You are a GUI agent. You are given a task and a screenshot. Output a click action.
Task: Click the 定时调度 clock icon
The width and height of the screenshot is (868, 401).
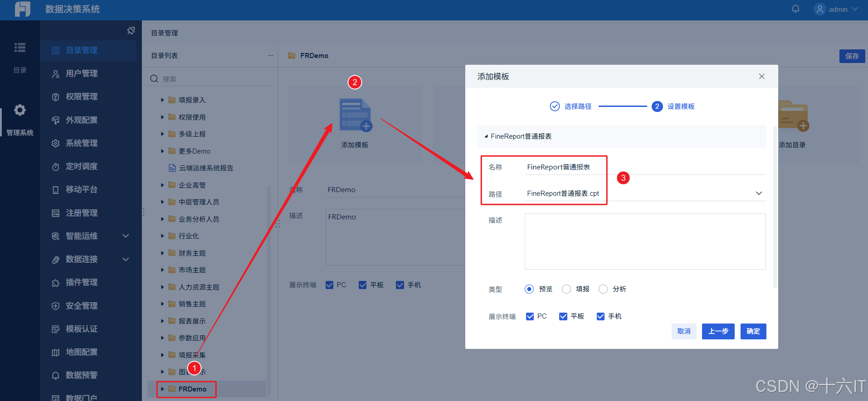click(x=55, y=166)
